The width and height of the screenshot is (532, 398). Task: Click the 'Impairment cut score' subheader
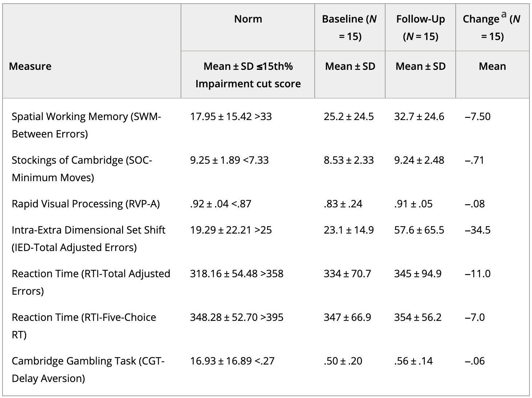click(248, 84)
